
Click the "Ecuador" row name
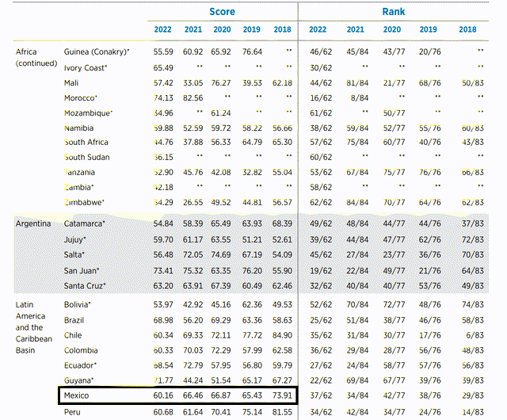[x=80, y=365]
